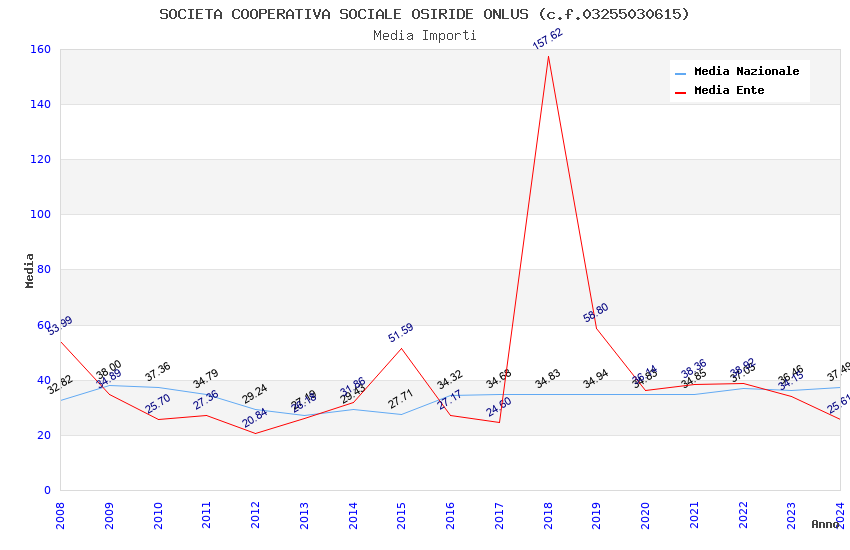Click the 0 y-axis label
Image resolution: width=850 pixels, height=550 pixels.
47,490
